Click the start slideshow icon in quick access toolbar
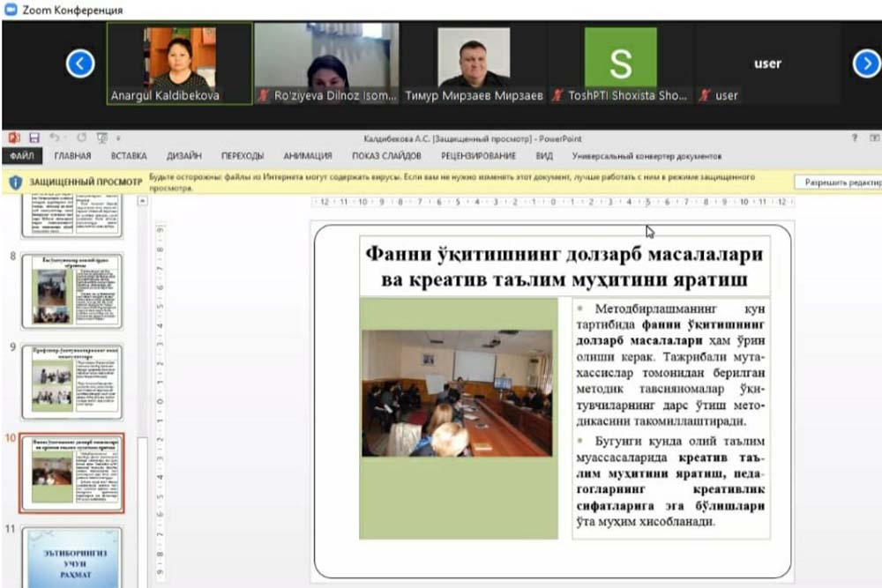882x588 pixels. click(x=102, y=138)
